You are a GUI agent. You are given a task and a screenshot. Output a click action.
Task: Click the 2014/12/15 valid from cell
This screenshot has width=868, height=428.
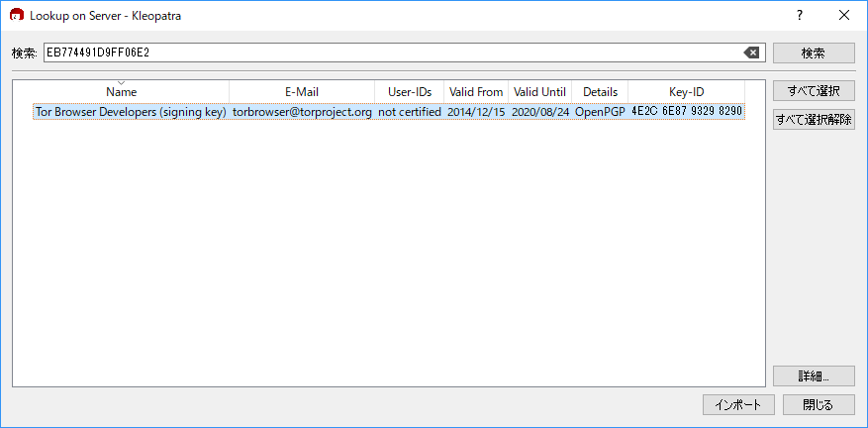pos(476,111)
